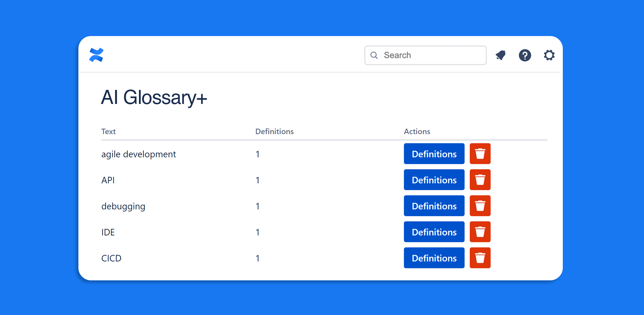This screenshot has width=644, height=315.
Task: Select the debugging term text
Action: click(123, 206)
